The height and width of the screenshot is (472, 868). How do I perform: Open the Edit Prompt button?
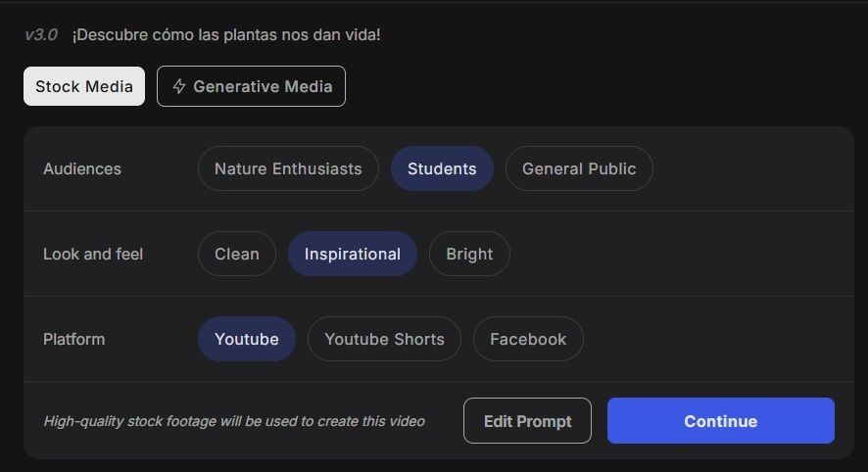point(527,421)
